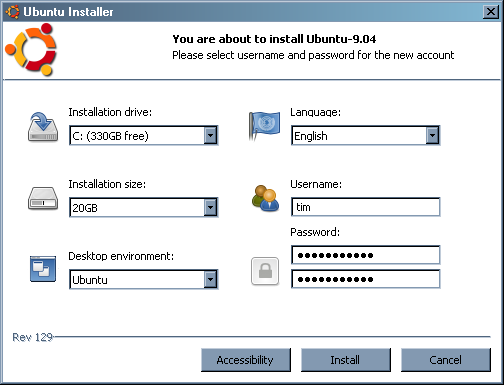Click the installation size hard drive icon

coord(43,199)
